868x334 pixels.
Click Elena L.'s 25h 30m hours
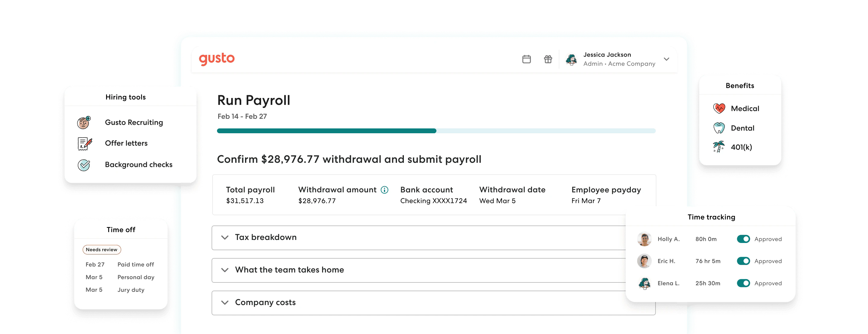tap(708, 283)
